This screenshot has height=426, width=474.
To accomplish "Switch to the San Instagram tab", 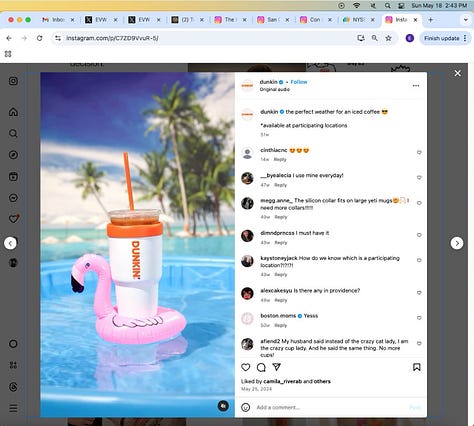I will [272, 20].
